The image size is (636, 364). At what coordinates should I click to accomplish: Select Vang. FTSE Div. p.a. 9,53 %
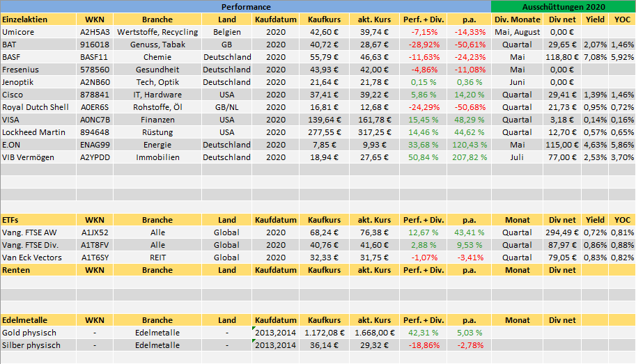(x=470, y=245)
